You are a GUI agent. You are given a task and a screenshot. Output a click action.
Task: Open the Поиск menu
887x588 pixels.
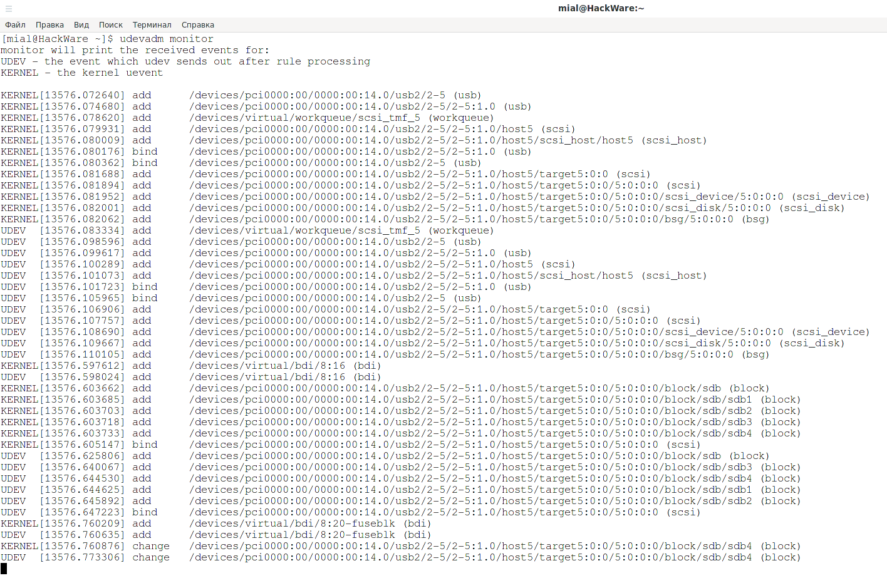point(111,25)
